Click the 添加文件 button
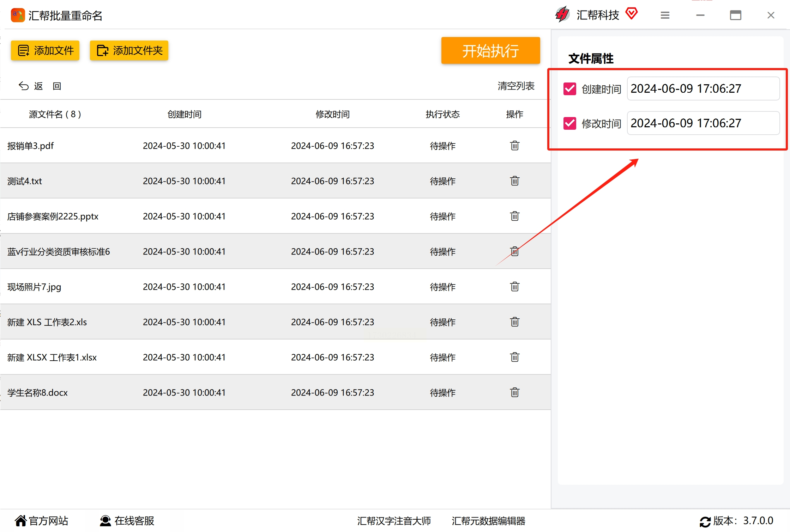Image resolution: width=790 pixels, height=532 pixels. 45,50
